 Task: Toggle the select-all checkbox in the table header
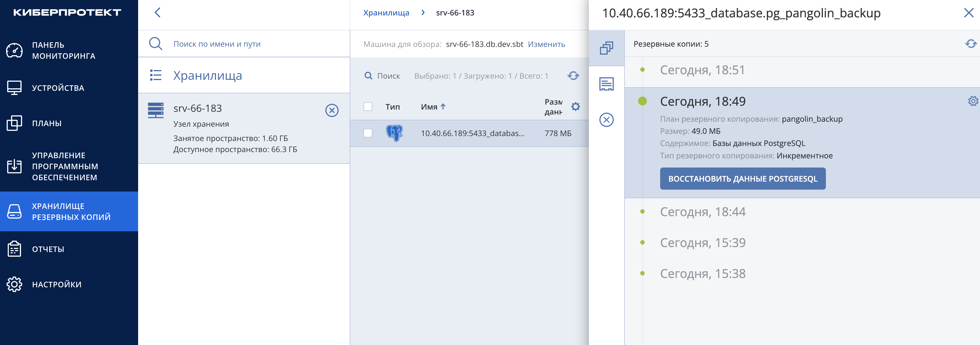point(368,107)
